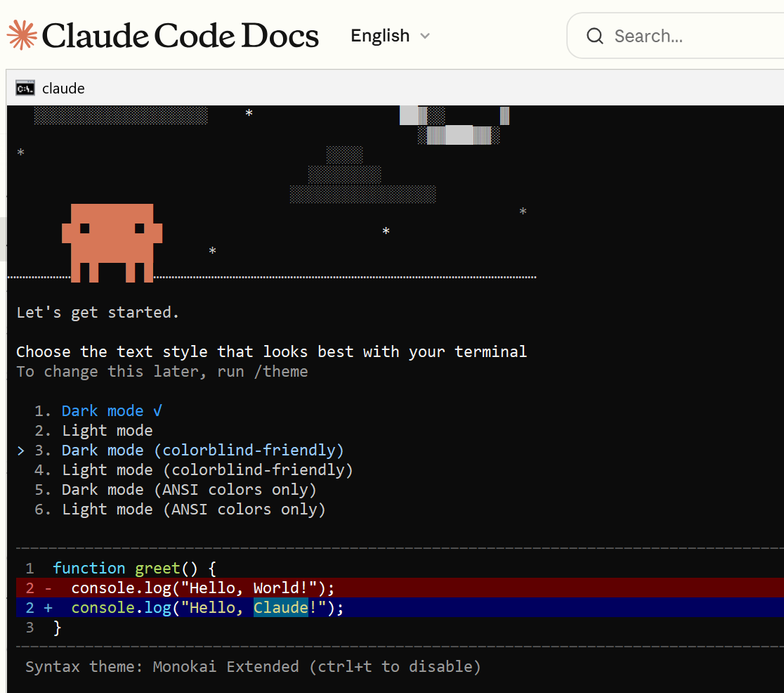
Task: Click the "Let's get started." text
Action: [x=98, y=313]
